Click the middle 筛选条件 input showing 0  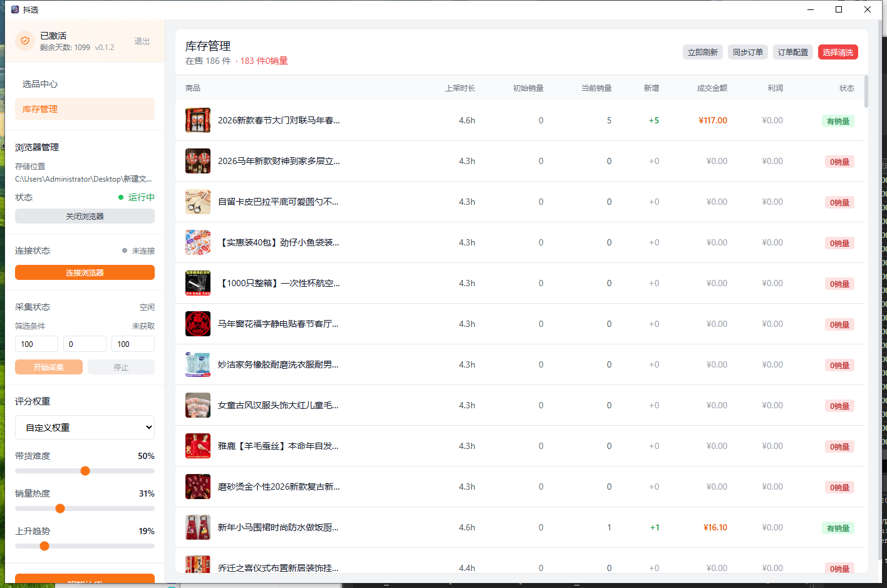[85, 344]
